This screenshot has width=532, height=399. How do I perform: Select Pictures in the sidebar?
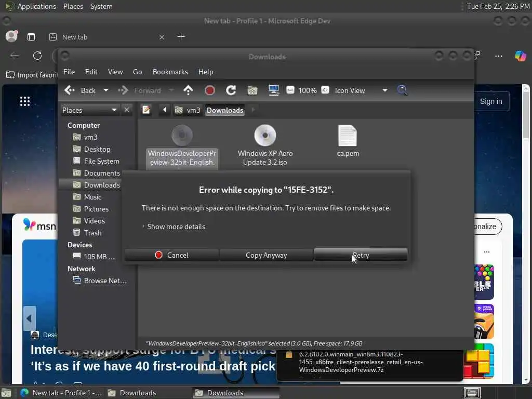pyautogui.click(x=97, y=209)
